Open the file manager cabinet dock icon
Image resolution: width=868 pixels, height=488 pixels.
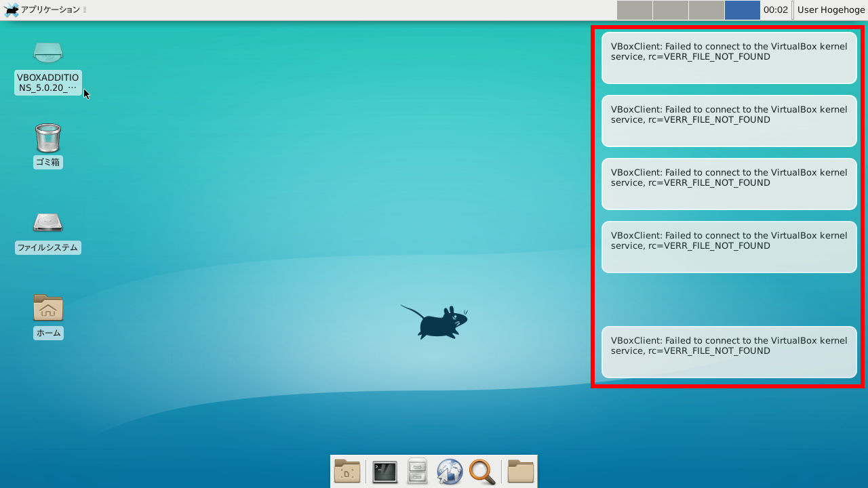(x=417, y=471)
